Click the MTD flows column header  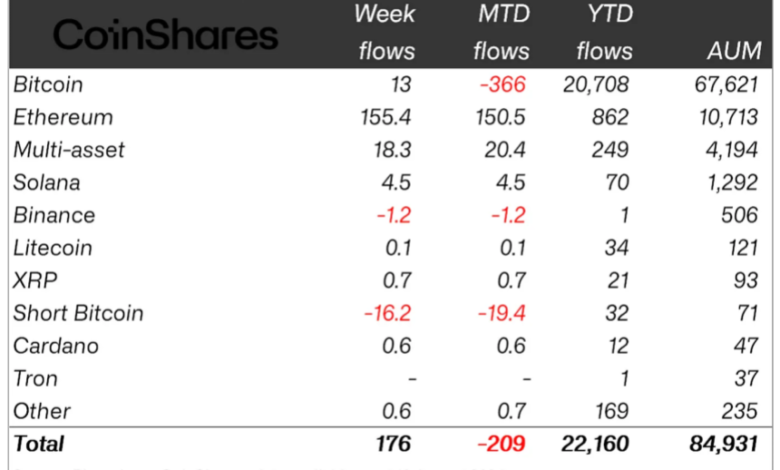(499, 33)
